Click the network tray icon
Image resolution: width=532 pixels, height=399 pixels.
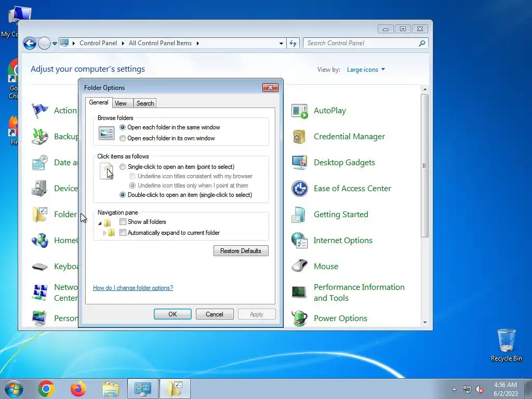click(467, 389)
